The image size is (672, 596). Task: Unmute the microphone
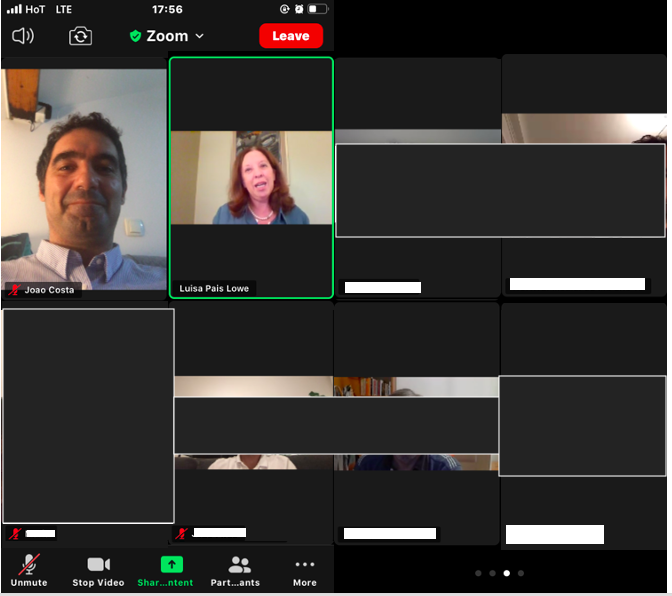coord(29,570)
